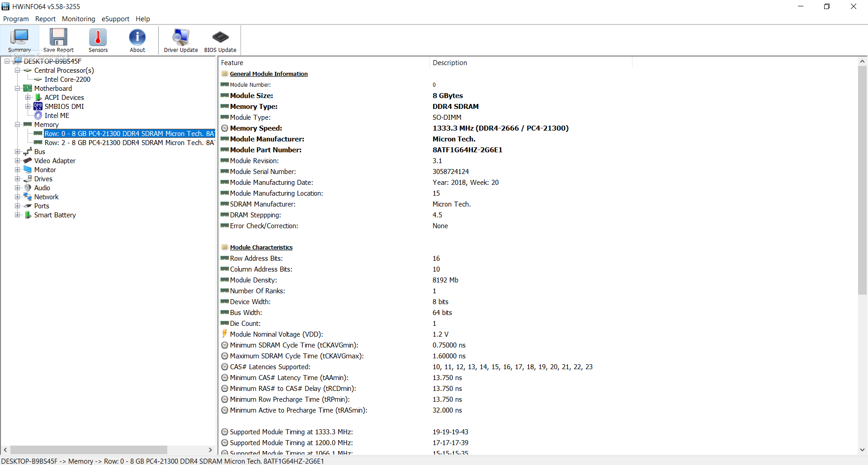Screen dimensions: 868x465
Task: Click the Description column header
Action: [x=531, y=63]
